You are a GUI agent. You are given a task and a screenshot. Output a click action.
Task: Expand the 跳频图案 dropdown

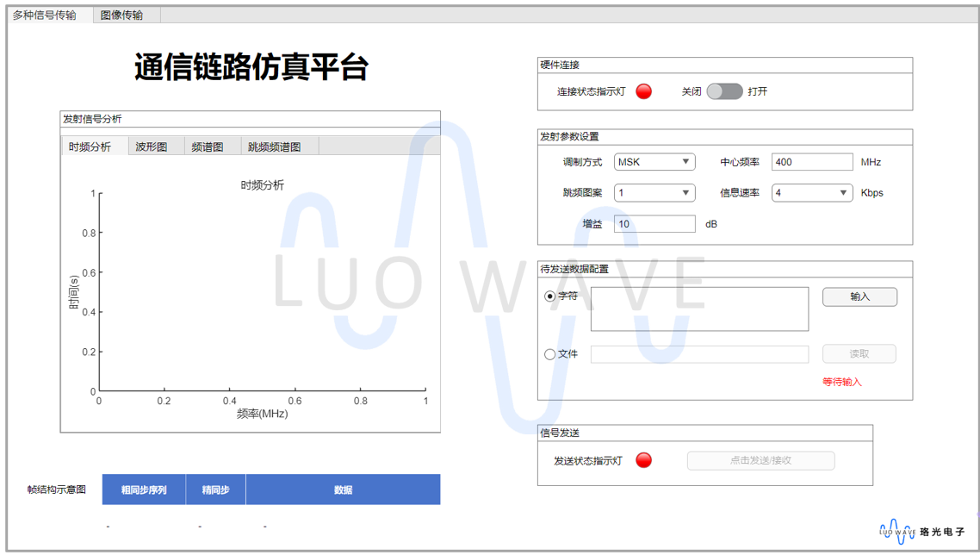654,193
